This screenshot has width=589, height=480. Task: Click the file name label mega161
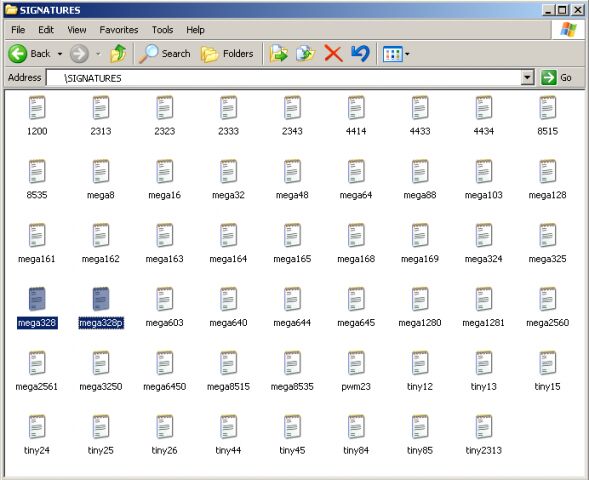[x=37, y=259]
